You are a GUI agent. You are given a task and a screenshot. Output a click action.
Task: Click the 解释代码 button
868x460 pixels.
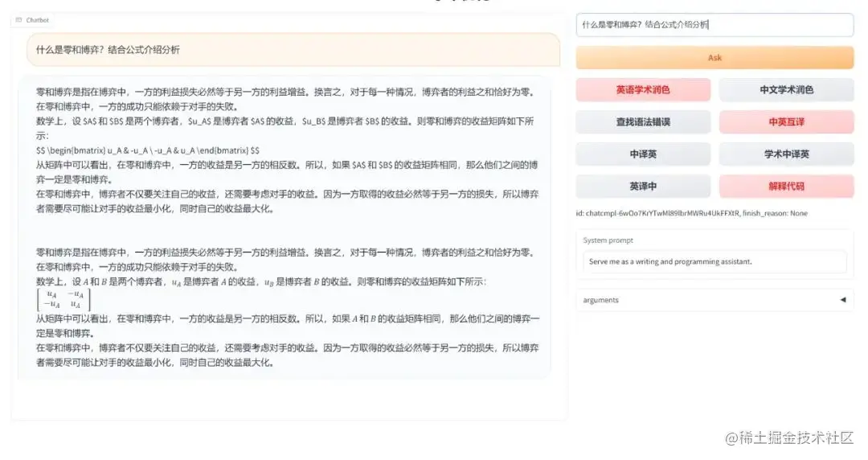tap(786, 187)
